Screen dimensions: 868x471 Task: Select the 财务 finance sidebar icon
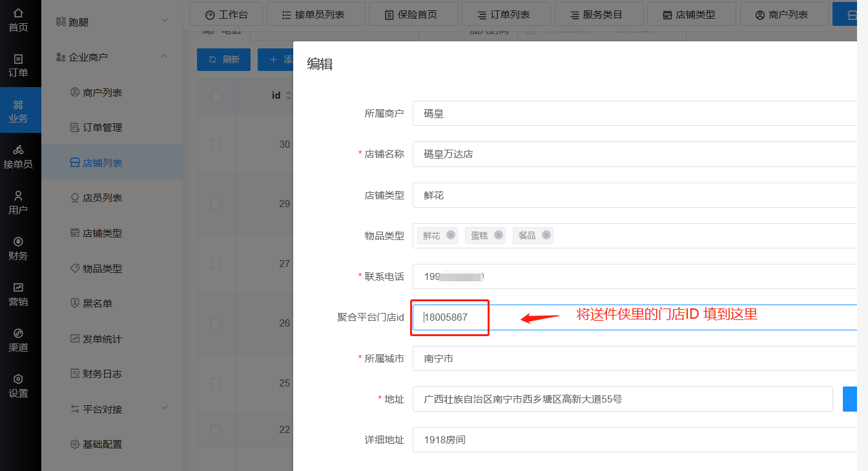click(18, 248)
